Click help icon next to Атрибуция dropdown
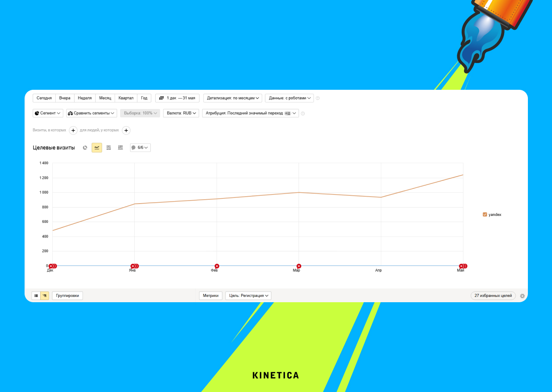Viewport: 552px width, 392px height. click(303, 113)
